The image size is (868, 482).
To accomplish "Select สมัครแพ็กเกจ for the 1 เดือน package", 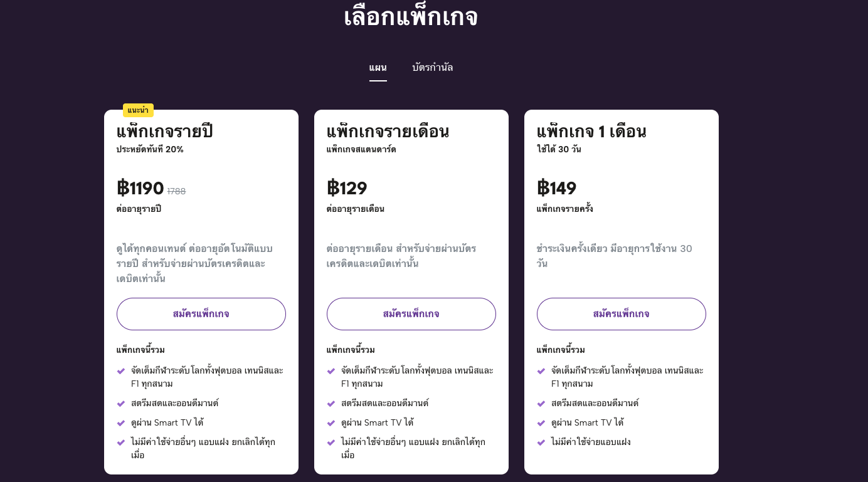I will coord(622,314).
